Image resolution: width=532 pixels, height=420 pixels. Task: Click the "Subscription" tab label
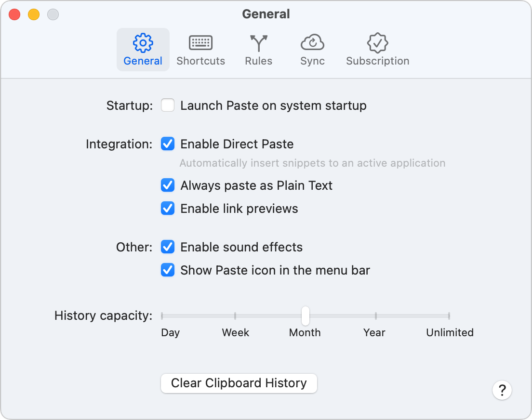(378, 61)
